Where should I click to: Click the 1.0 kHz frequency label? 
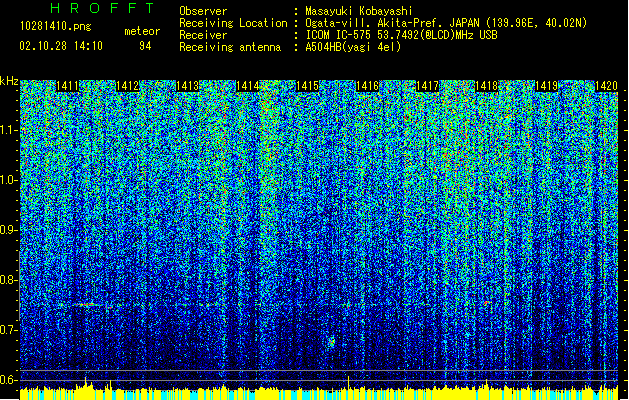[9, 180]
